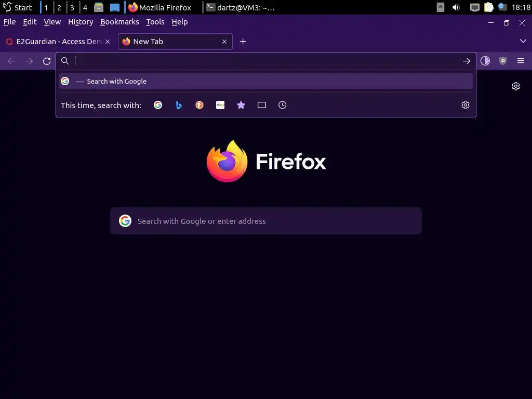Search bookmarks using the star icon
The height and width of the screenshot is (399, 532).
tap(241, 105)
